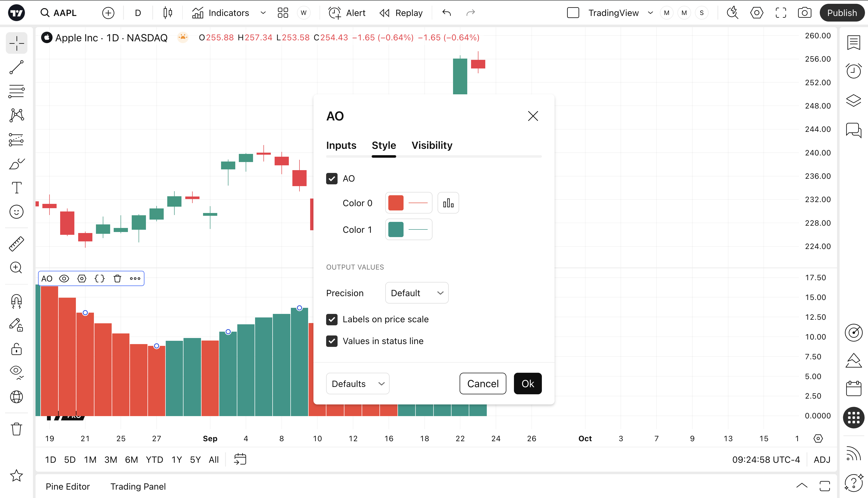This screenshot has width=868, height=498.
Task: Delete AO indicator via trash icon
Action: [x=118, y=278]
